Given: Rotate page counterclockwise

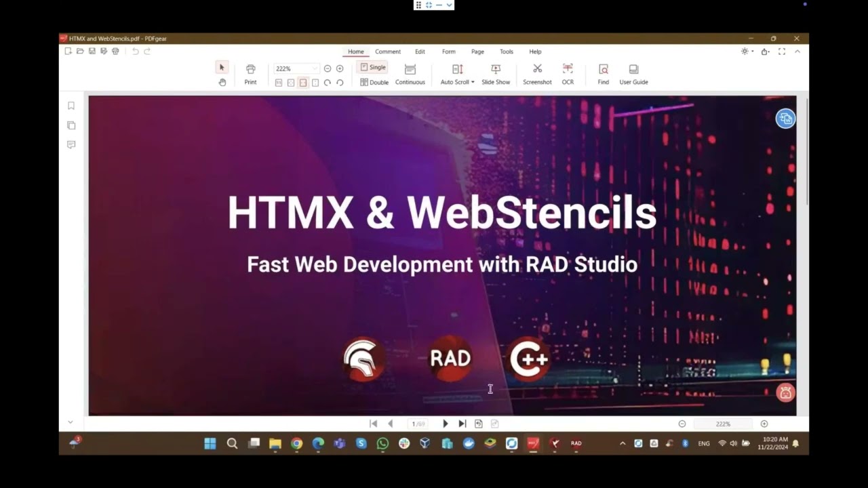Looking at the screenshot, I should [x=340, y=83].
